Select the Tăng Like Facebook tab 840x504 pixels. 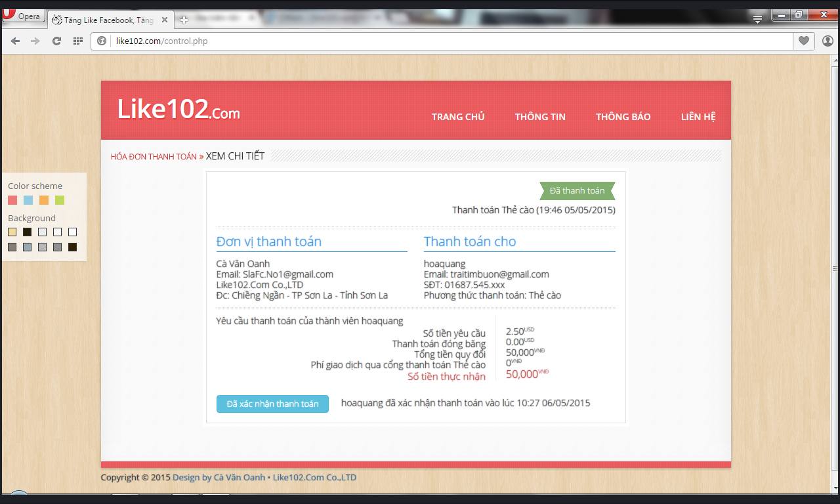pyautogui.click(x=110, y=20)
